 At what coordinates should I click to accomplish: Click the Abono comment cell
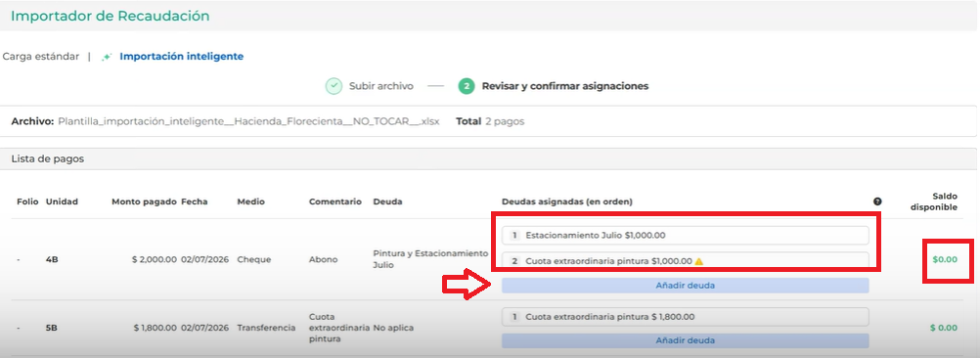coord(322,259)
